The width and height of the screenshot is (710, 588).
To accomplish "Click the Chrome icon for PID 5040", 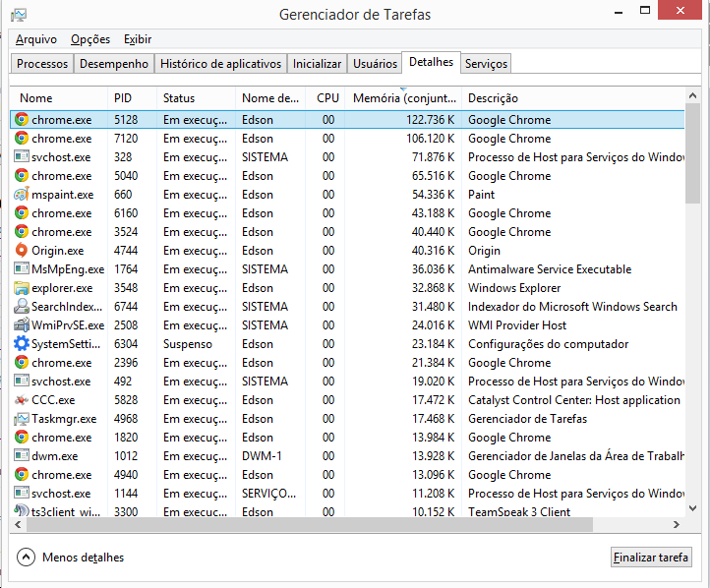I will (22, 176).
